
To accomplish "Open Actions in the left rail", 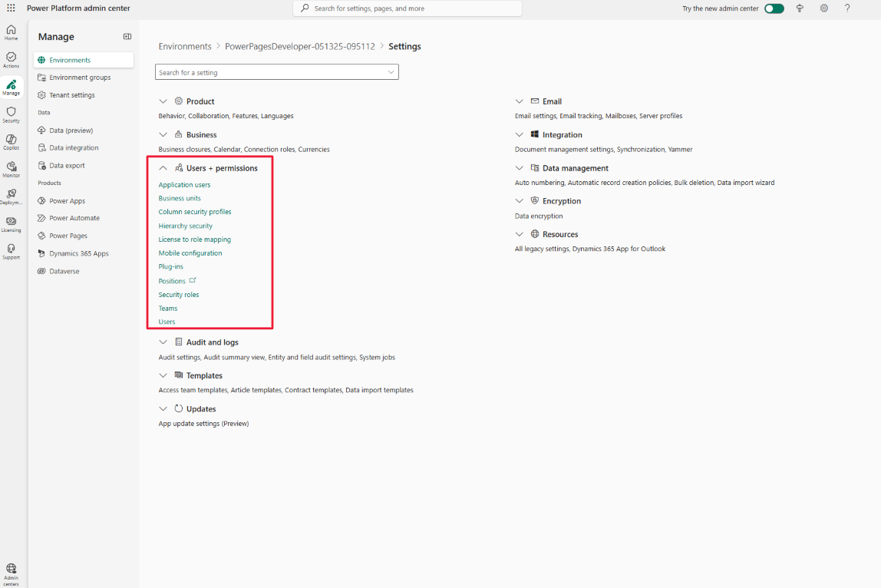I will pyautogui.click(x=12, y=60).
